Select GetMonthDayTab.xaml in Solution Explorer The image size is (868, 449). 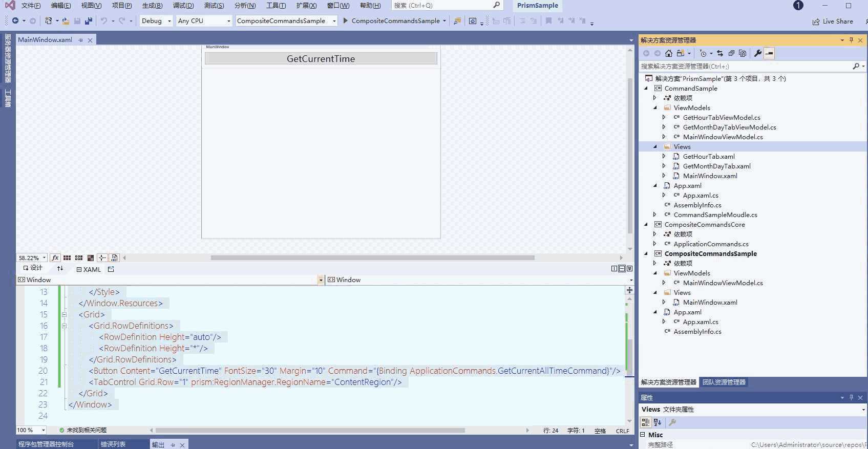click(x=716, y=166)
